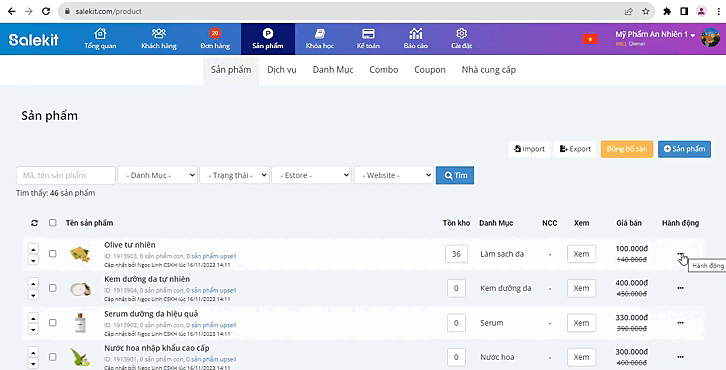726x370 pixels.
Task: Open Báo cáo reports
Action: click(415, 39)
